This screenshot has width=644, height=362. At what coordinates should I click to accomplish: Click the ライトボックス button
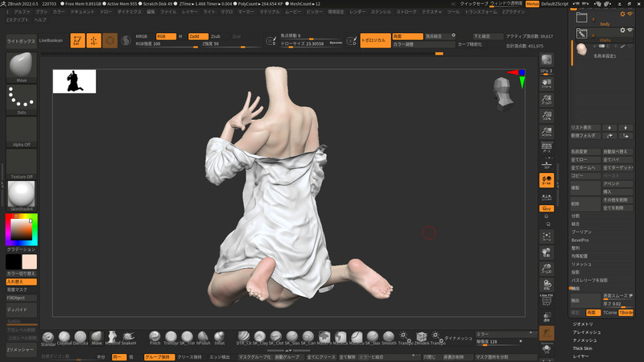pos(21,39)
